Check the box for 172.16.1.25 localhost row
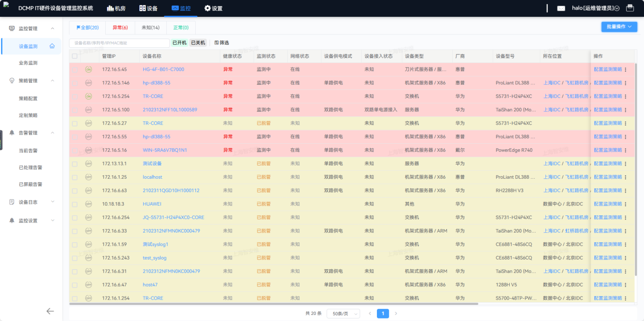 [75, 177]
